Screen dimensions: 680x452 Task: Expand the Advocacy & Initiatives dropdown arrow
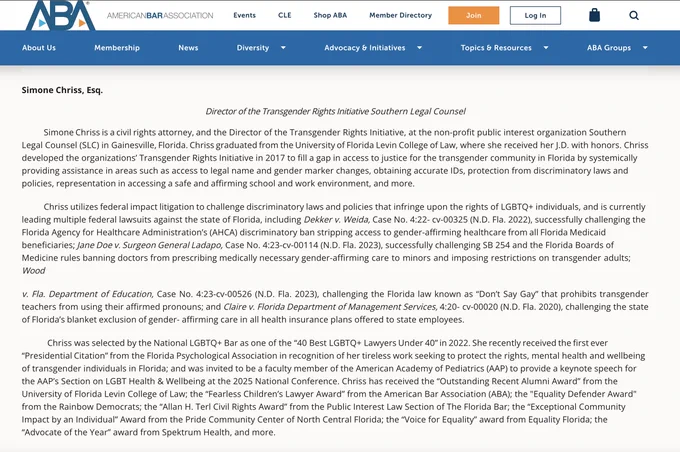[419, 48]
